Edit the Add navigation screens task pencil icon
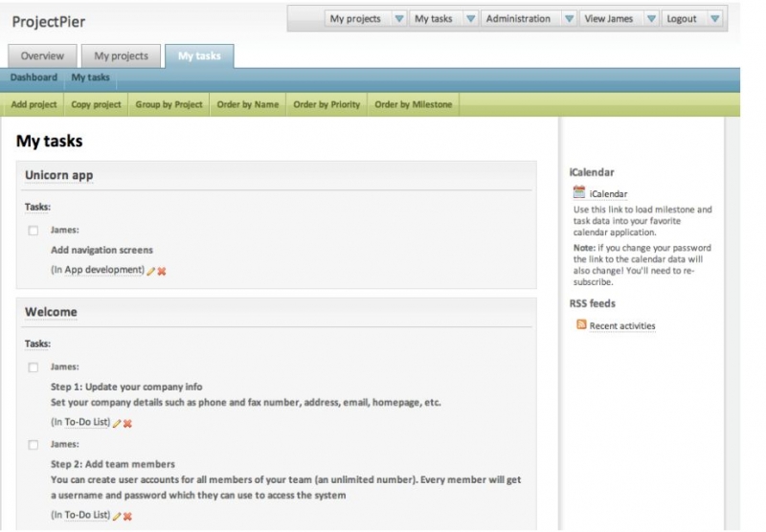The image size is (766, 532). [151, 272]
